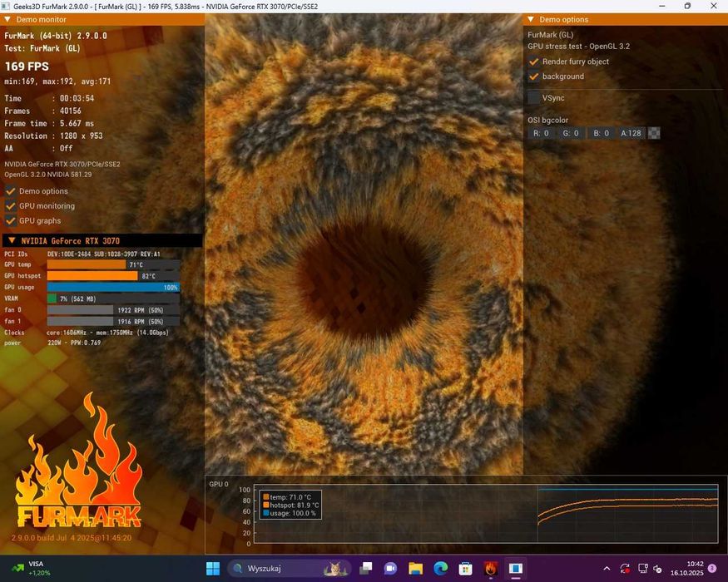The image size is (728, 582).
Task: Show hidden tray icons chevron
Action: [607, 569]
